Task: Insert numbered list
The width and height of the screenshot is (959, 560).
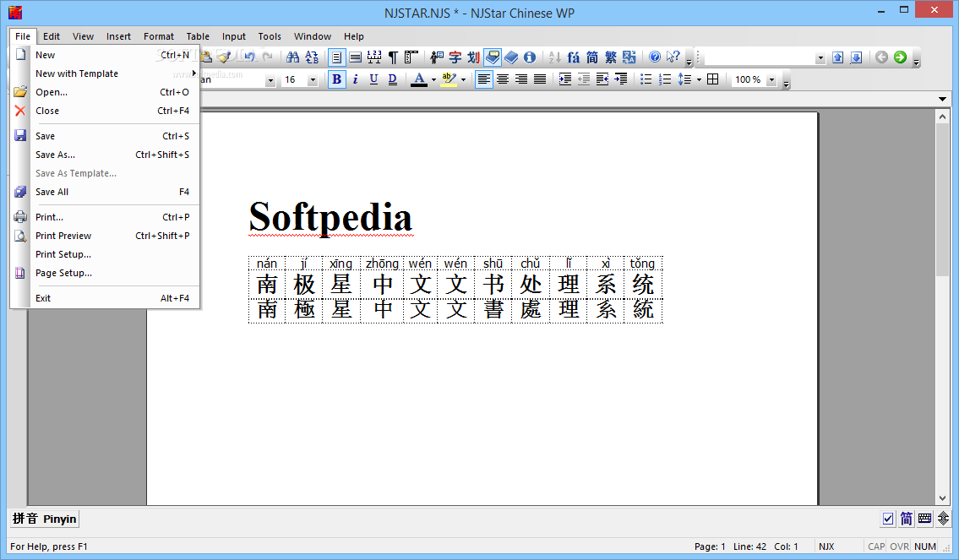Action: click(x=665, y=79)
